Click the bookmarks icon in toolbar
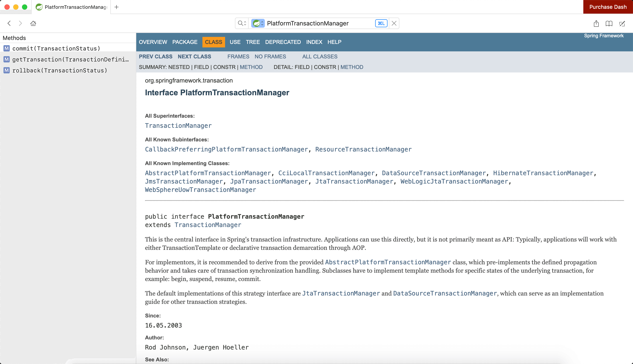This screenshot has height=364, width=633. click(x=609, y=23)
